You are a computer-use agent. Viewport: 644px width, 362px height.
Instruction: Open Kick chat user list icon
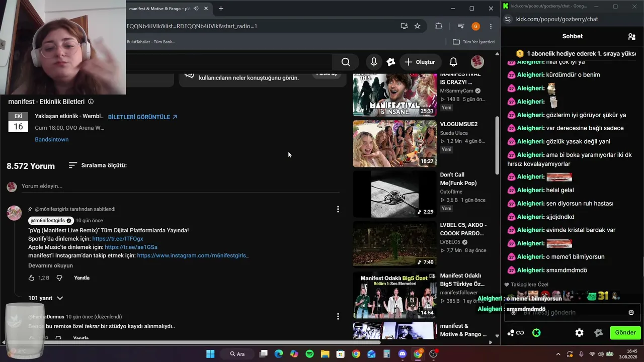point(631,36)
